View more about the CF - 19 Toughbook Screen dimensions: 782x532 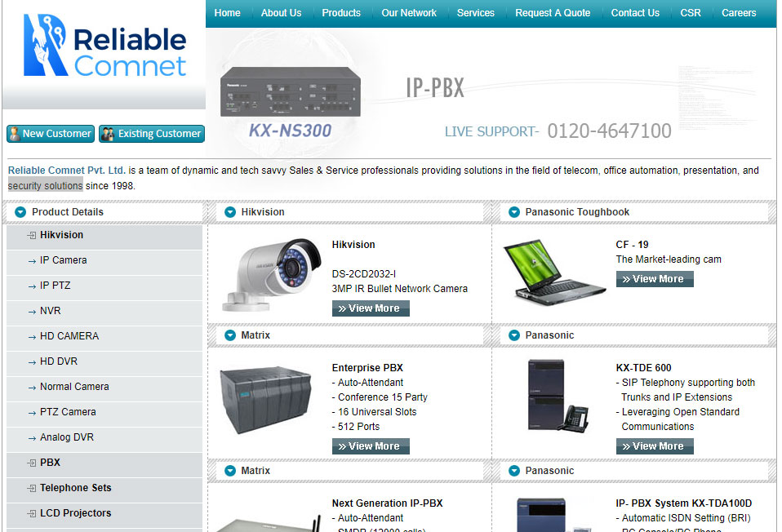(655, 279)
